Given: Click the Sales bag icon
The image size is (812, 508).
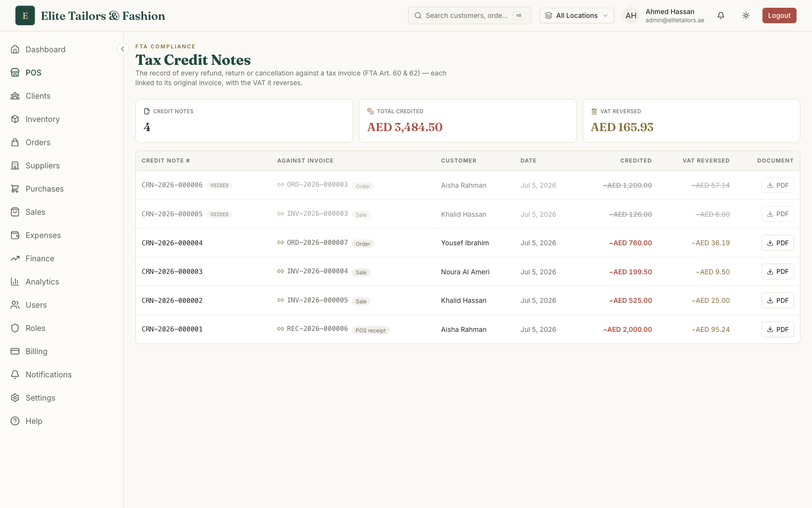Looking at the screenshot, I should coord(15,212).
